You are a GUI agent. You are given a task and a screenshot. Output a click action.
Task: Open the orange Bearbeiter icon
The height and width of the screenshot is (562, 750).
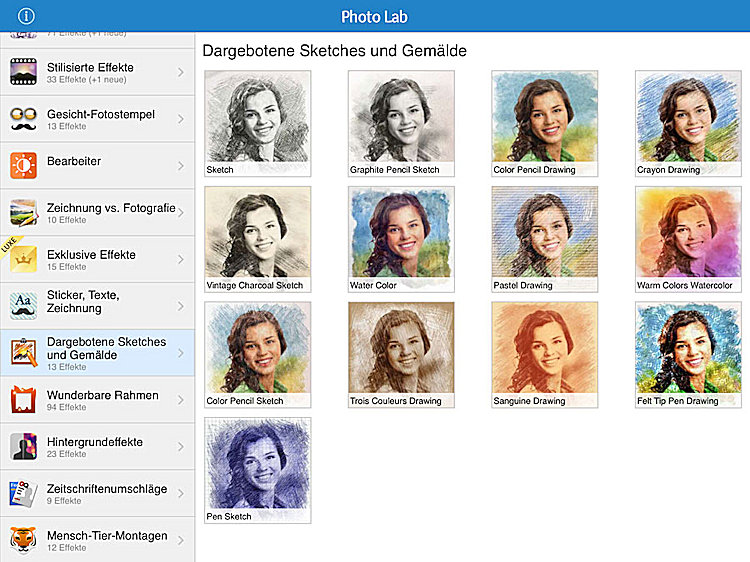[x=23, y=166]
